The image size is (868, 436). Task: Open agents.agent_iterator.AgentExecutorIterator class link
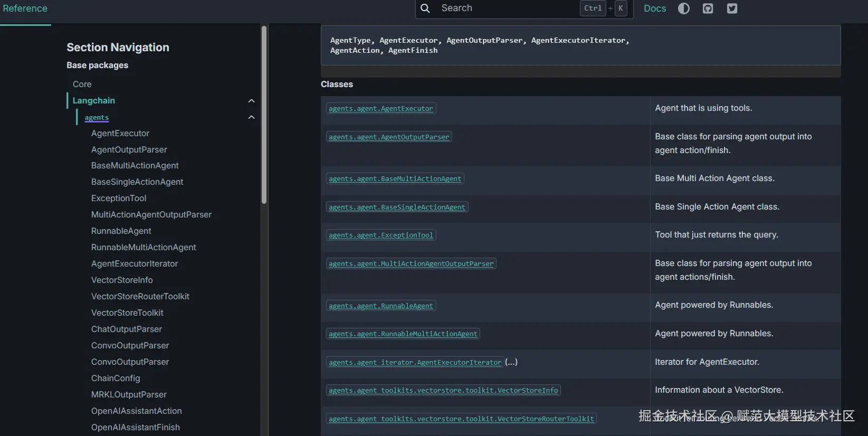coord(415,363)
